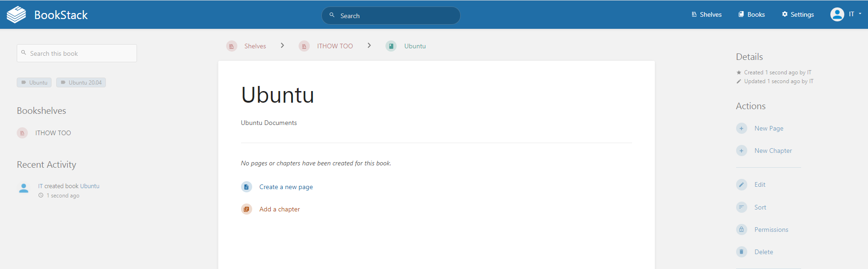Select the Ubuntu 20.04 tag
Image resolution: width=868 pixels, height=269 pixels.
[x=81, y=82]
